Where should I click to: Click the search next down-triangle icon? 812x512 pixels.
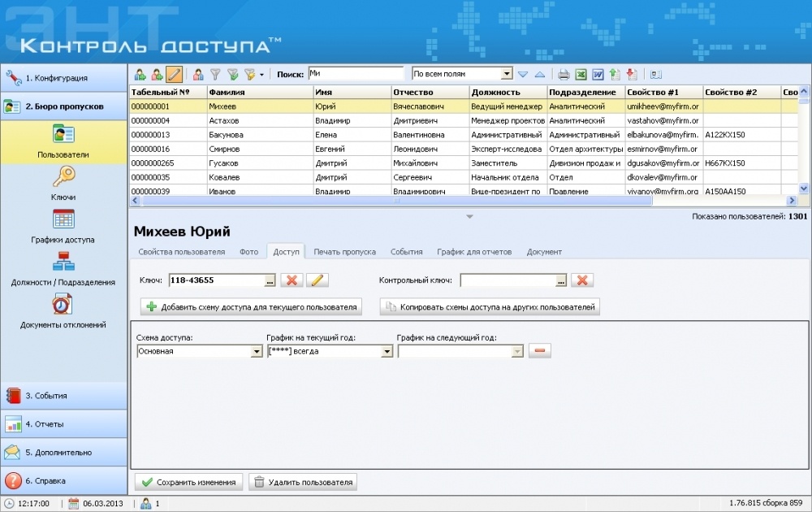(x=523, y=75)
